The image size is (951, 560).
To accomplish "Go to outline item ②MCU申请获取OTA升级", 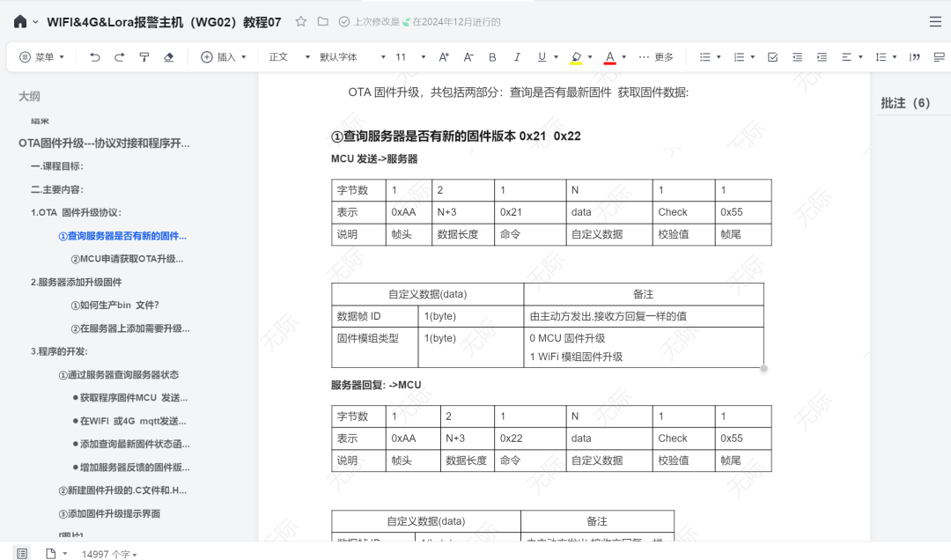I will [x=127, y=259].
